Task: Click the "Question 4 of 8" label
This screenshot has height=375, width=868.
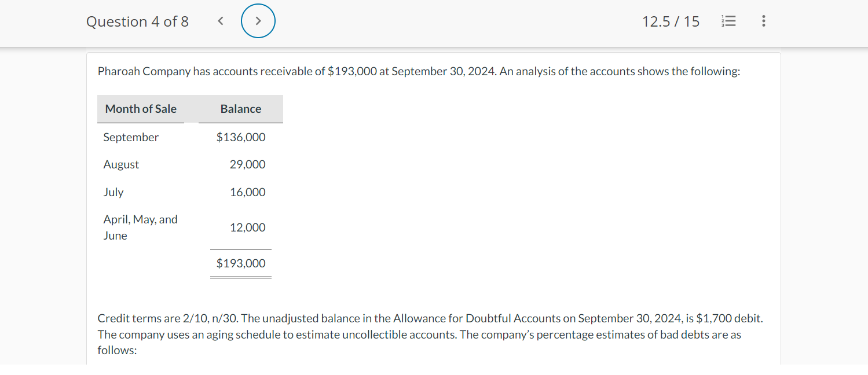Action: 137,22
